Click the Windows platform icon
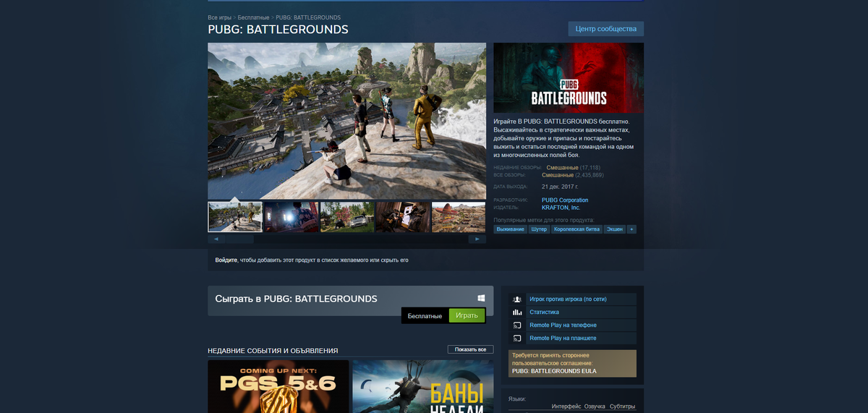This screenshot has width=868, height=413. pos(481,298)
